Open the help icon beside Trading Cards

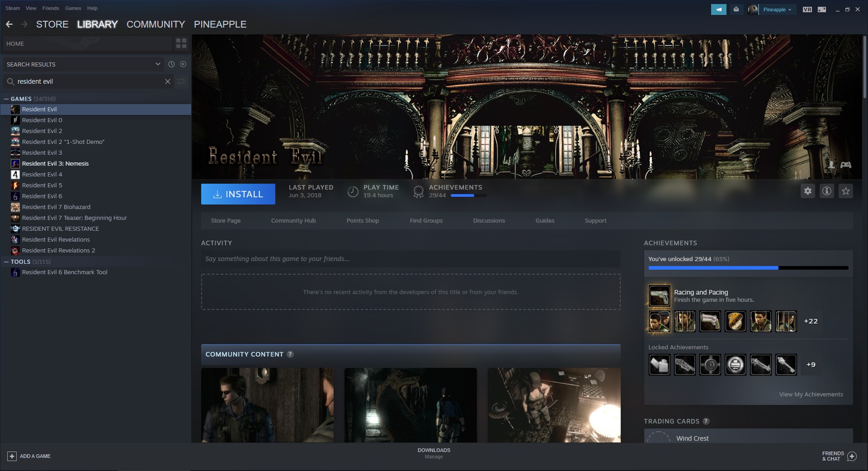pyautogui.click(x=706, y=421)
